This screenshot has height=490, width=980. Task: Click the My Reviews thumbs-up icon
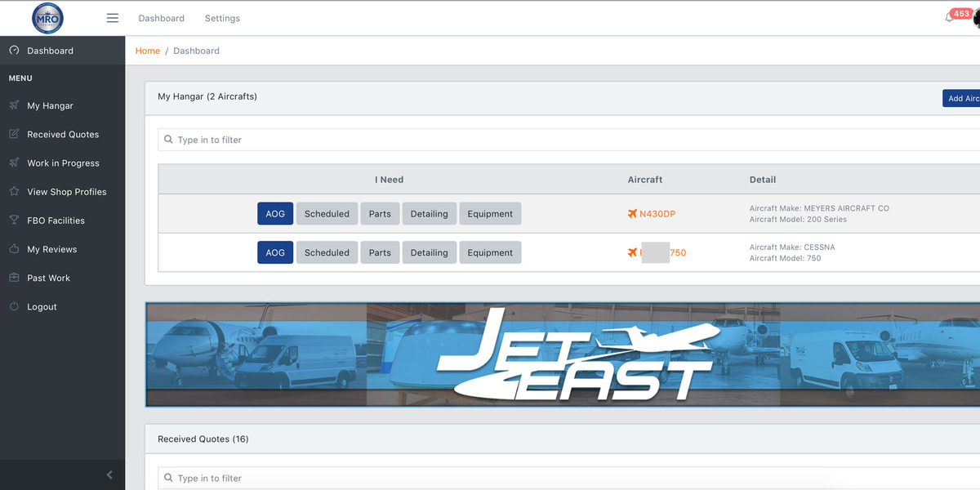pos(14,249)
